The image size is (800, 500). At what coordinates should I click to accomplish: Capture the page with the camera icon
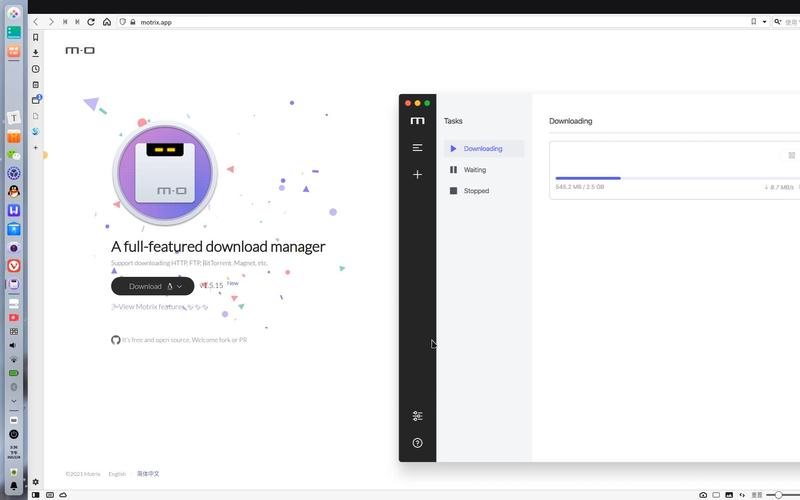click(x=703, y=495)
